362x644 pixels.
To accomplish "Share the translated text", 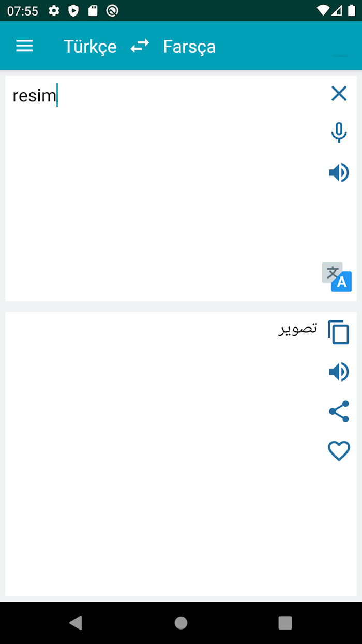I will point(339,412).
